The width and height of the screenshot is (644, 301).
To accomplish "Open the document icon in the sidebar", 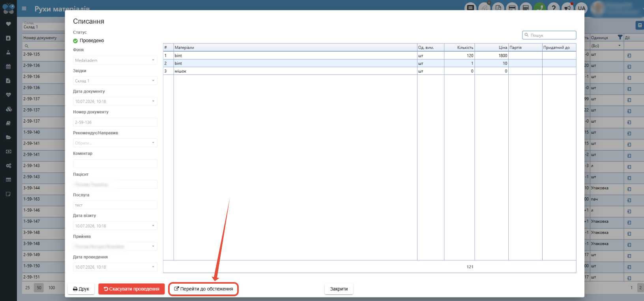I will click(8, 81).
